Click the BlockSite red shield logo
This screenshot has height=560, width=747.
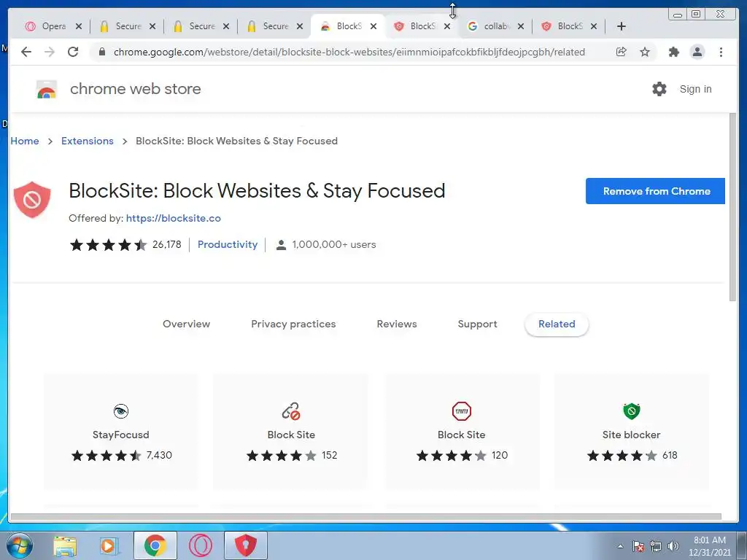[32, 200]
